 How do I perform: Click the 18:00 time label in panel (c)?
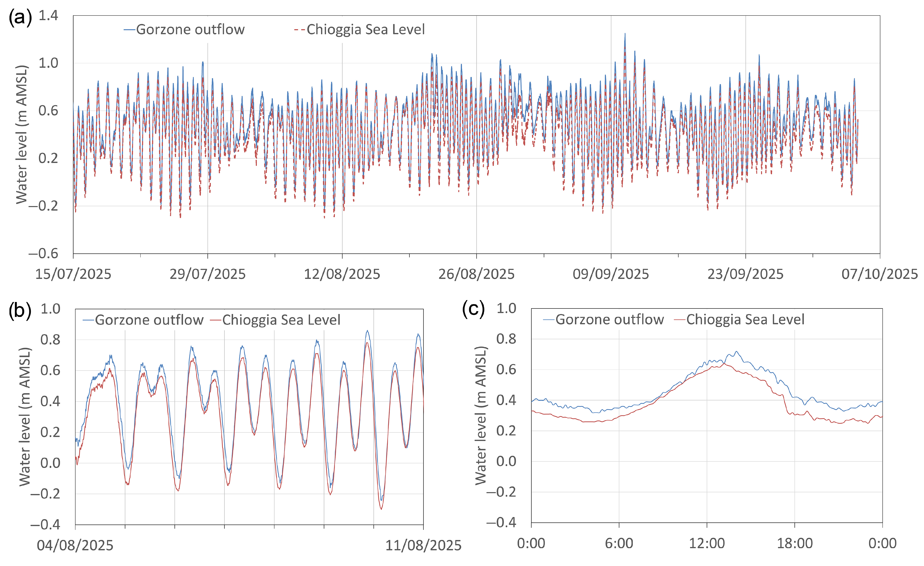795,543
